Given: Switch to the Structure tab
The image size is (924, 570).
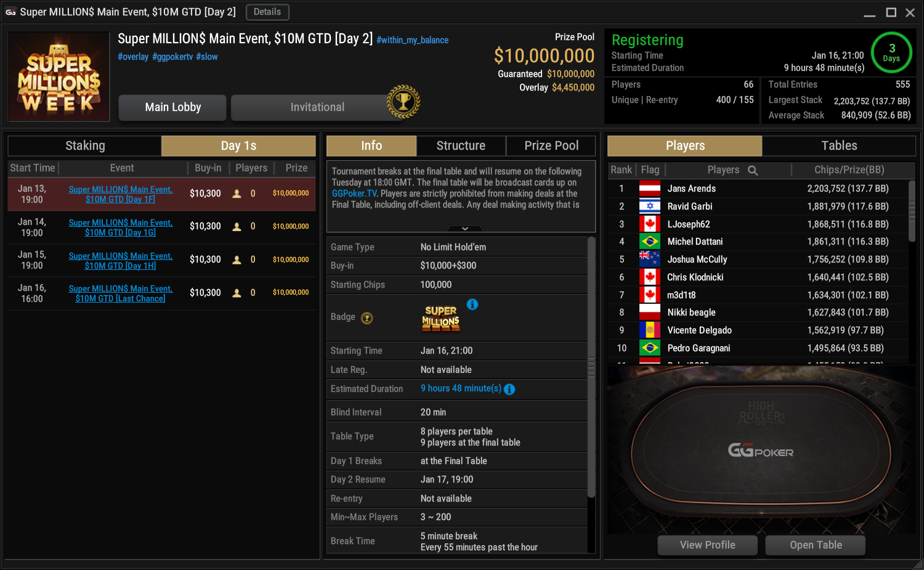Looking at the screenshot, I should tap(461, 146).
